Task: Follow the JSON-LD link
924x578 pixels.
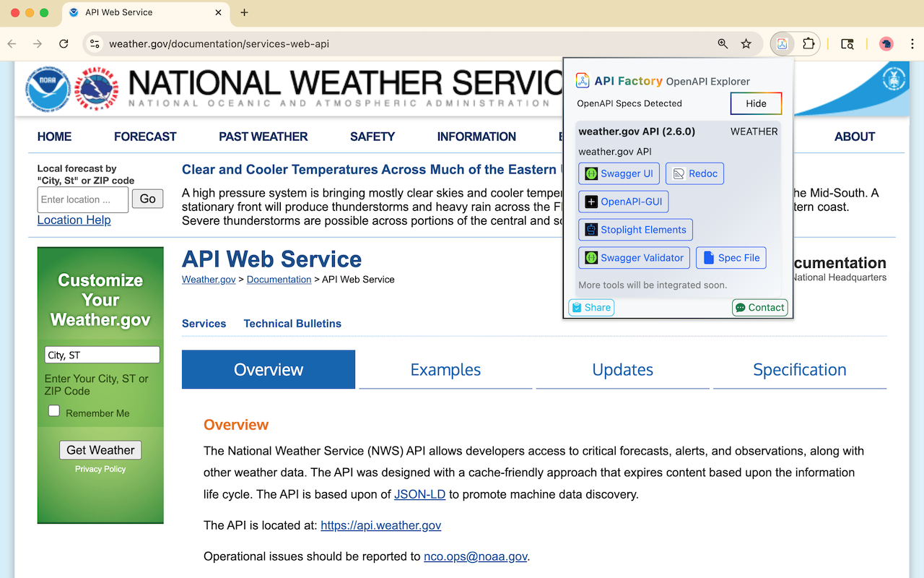Action: pyautogui.click(x=419, y=495)
